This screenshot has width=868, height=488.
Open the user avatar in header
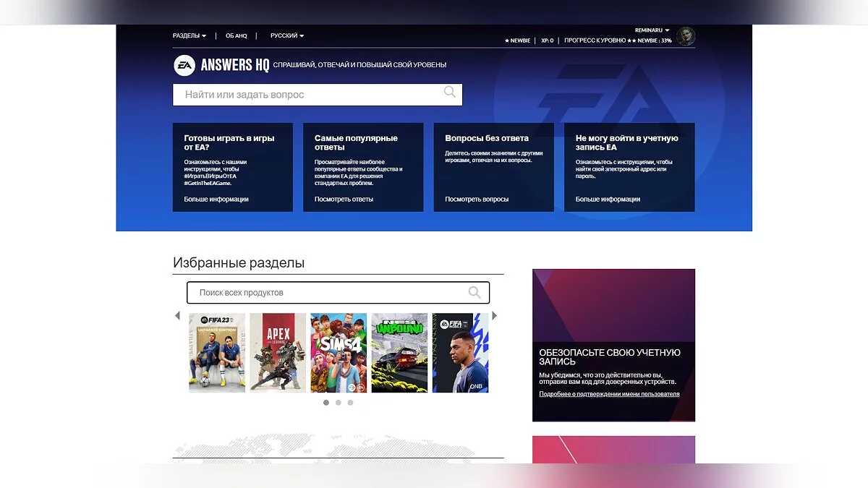click(686, 36)
